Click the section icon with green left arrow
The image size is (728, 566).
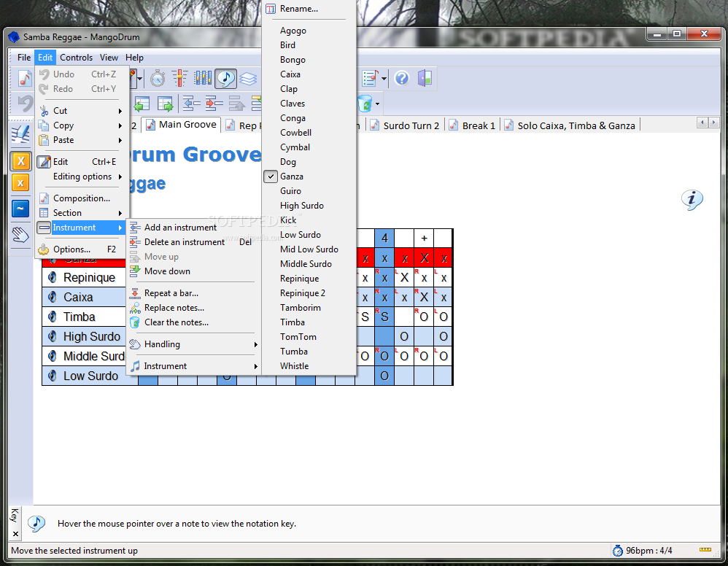142,104
